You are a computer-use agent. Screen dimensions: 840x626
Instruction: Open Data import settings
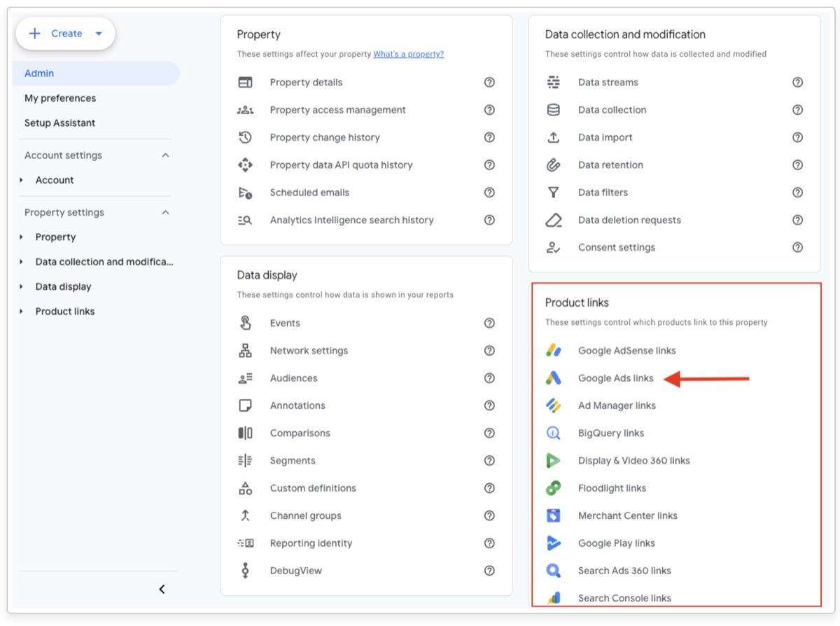[605, 137]
